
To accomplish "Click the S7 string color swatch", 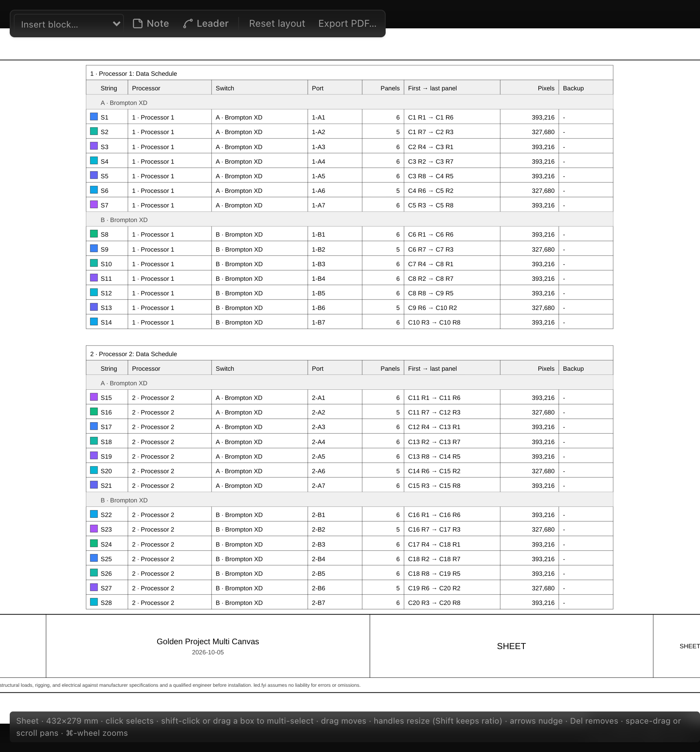I will [x=94, y=205].
